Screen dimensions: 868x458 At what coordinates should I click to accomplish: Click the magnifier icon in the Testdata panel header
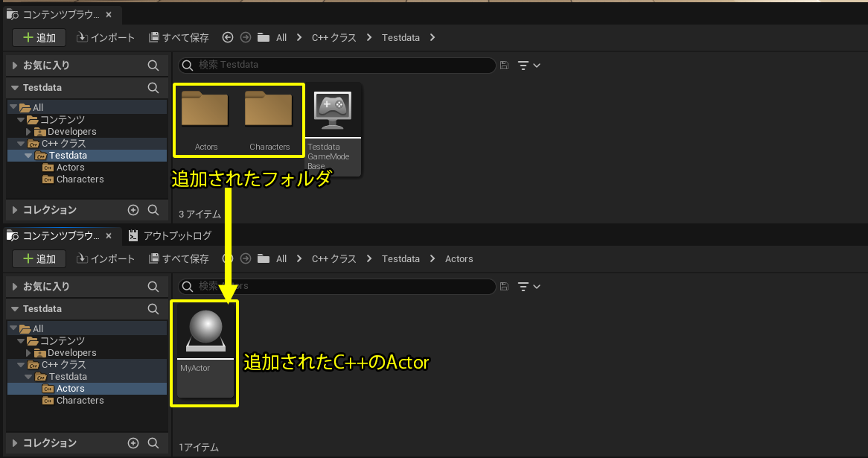click(x=153, y=87)
